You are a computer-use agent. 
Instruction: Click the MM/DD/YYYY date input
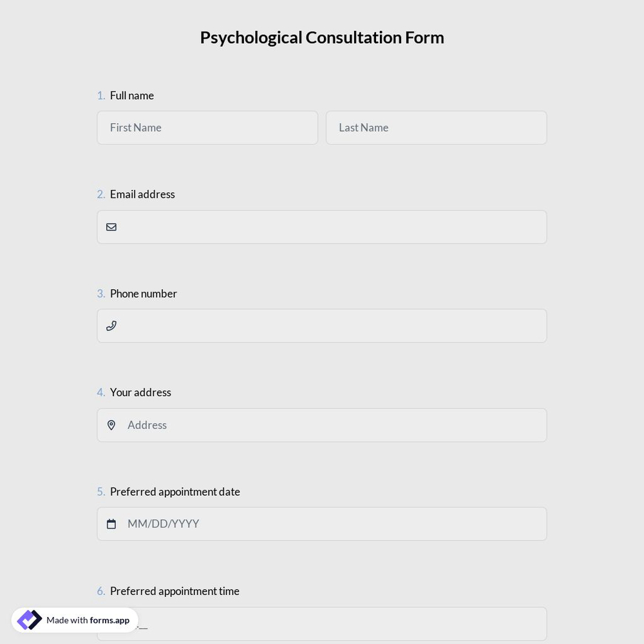tap(322, 524)
